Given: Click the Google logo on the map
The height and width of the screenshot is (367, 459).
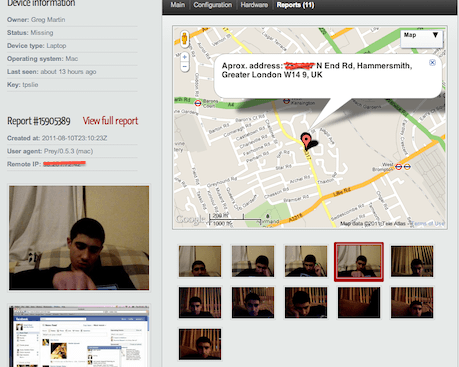Looking at the screenshot, I should pos(190,219).
